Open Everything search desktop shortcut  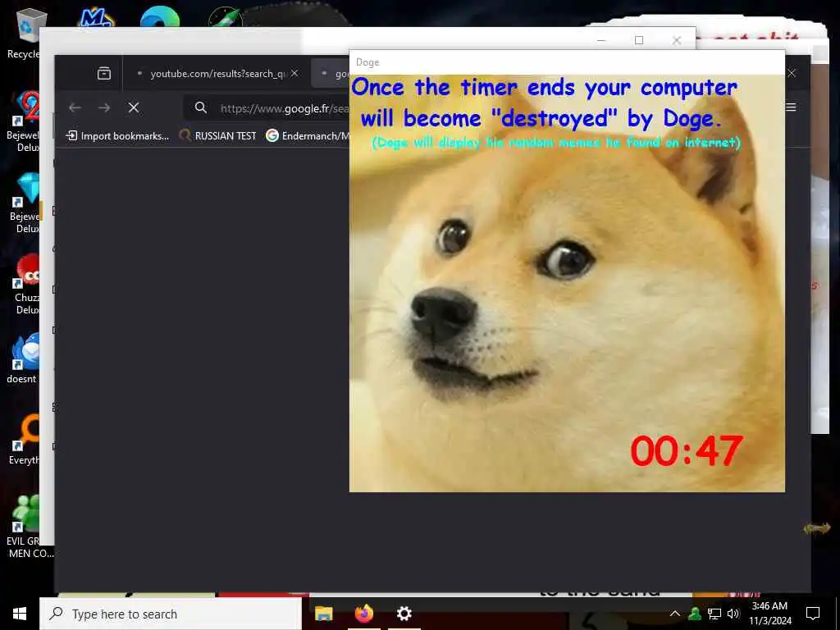[x=25, y=440]
